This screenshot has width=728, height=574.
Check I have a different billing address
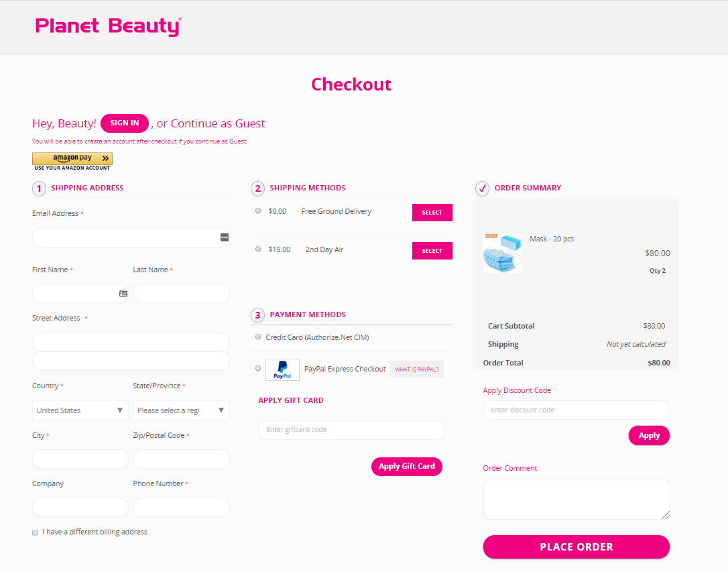tap(35, 532)
